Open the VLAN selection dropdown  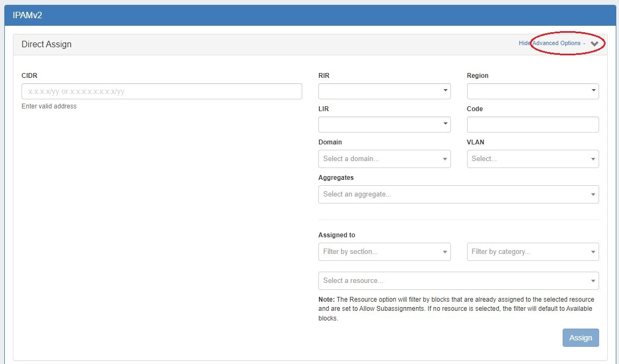coord(533,159)
